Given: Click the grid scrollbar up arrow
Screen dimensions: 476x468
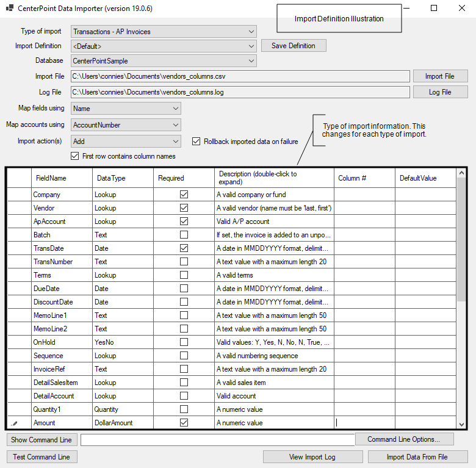Looking at the screenshot, I should pos(461,173).
